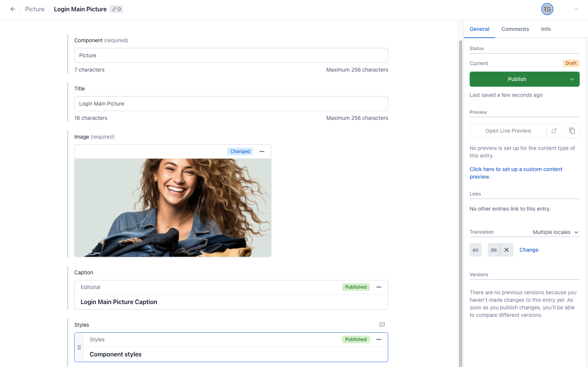Expand the Publish button dropdown arrow
This screenshot has height=367, width=588.
(572, 79)
